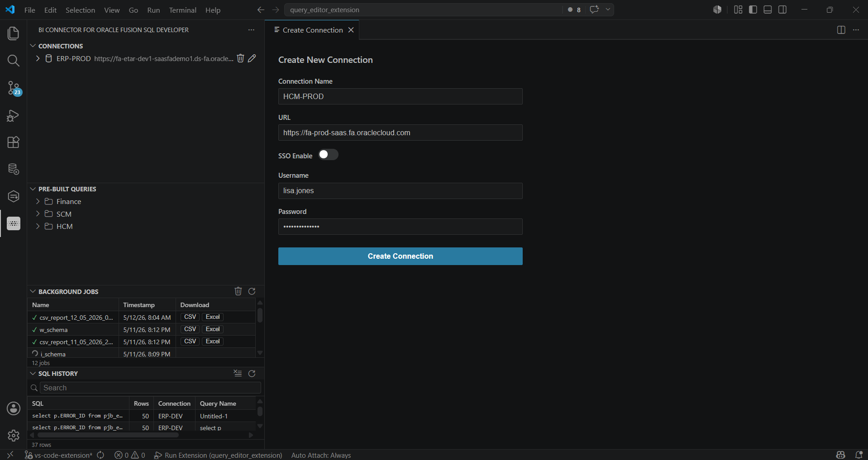Clear all background jobs with trash icon
868x460 pixels.
(238, 291)
